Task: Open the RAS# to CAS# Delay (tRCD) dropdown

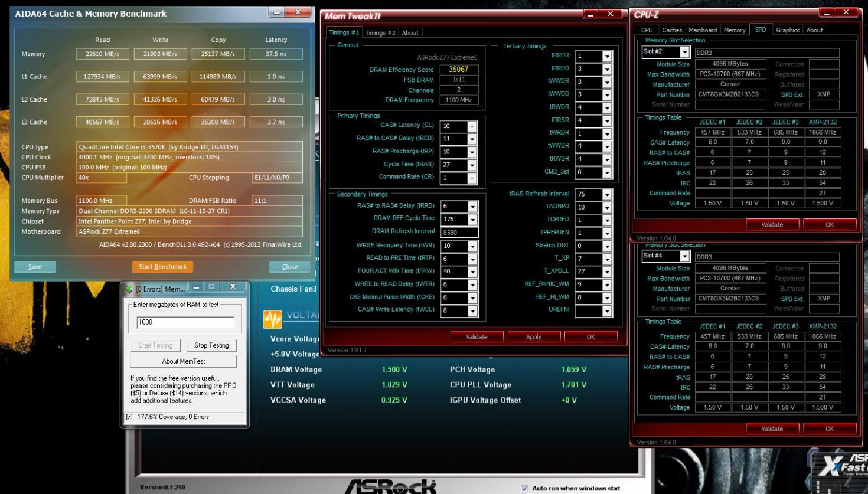Action: (x=472, y=139)
